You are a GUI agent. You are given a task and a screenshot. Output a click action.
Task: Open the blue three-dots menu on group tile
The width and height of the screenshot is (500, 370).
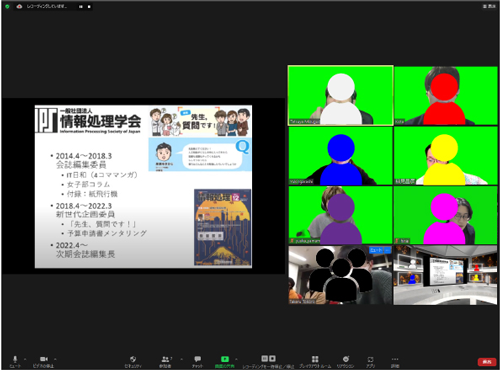388,250
